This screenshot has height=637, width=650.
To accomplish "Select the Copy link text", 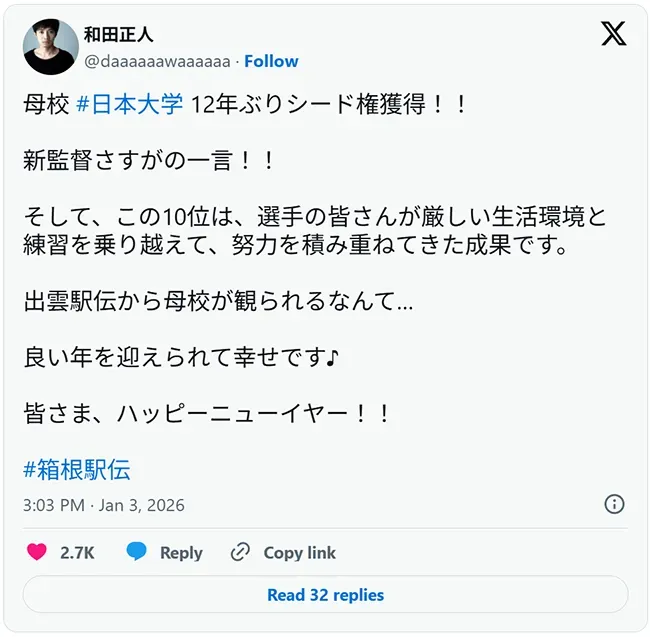I will [x=299, y=552].
